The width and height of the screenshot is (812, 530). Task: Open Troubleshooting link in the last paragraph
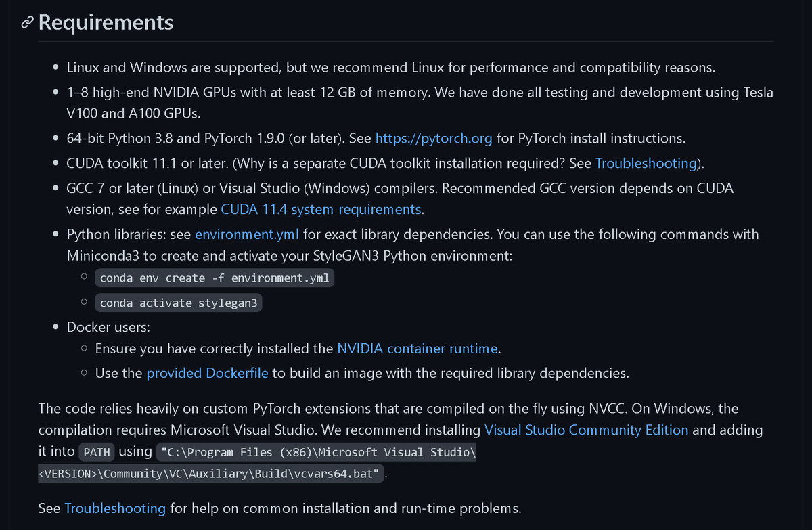(115, 508)
